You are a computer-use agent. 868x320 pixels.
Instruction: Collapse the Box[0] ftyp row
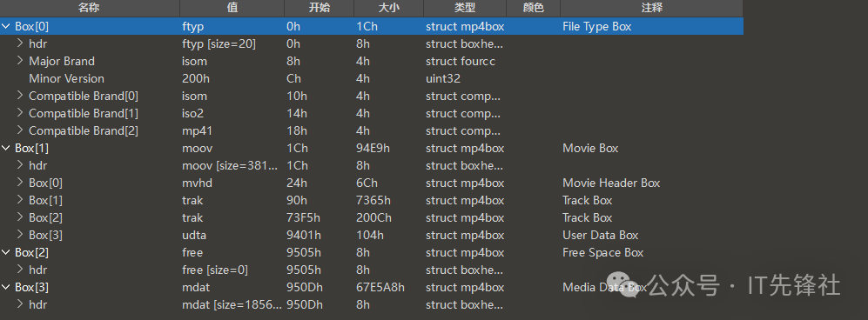pyautogui.click(x=6, y=27)
